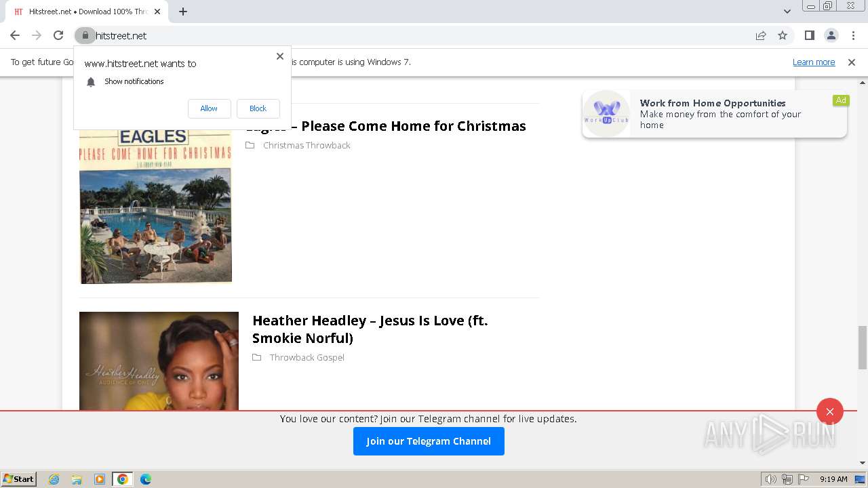Click the Throwback Gospel folder icon

[x=256, y=357]
